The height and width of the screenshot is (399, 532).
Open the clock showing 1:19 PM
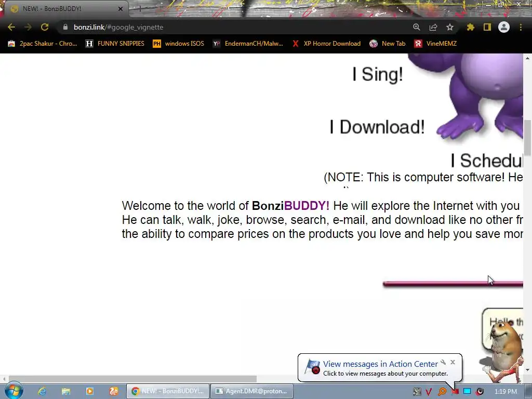point(506,392)
